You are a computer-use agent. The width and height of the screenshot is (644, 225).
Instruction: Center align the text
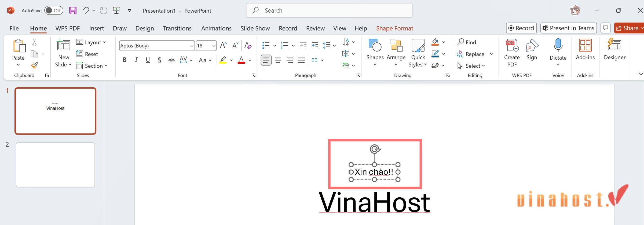(x=278, y=60)
